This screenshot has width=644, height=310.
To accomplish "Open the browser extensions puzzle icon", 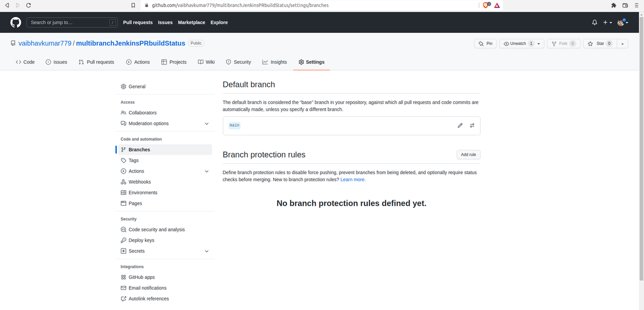I will (613, 5).
